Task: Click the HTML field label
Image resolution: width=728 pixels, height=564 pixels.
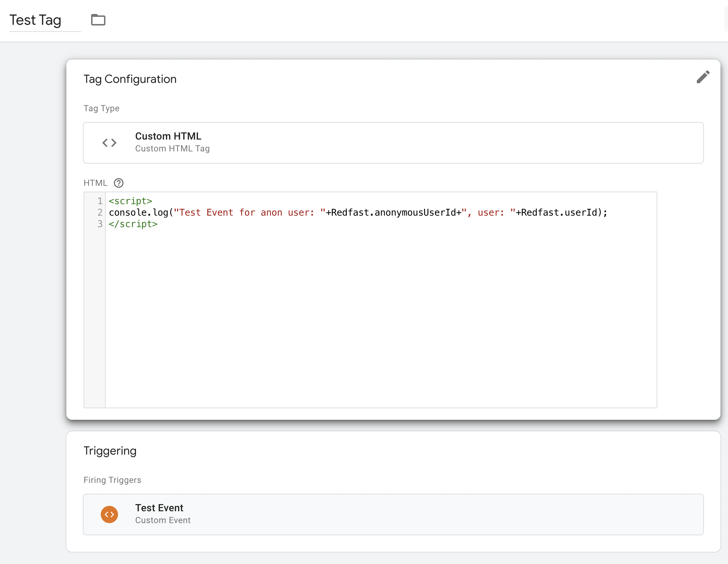Action: (95, 183)
